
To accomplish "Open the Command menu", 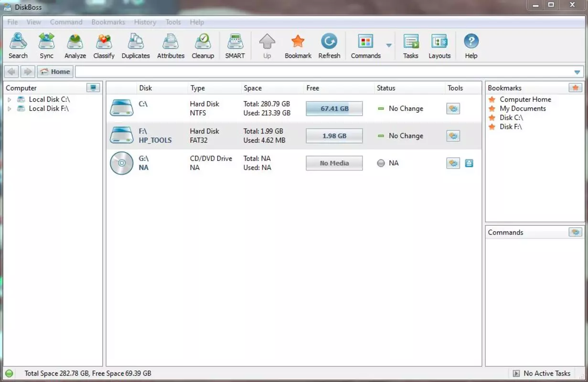I will point(66,22).
